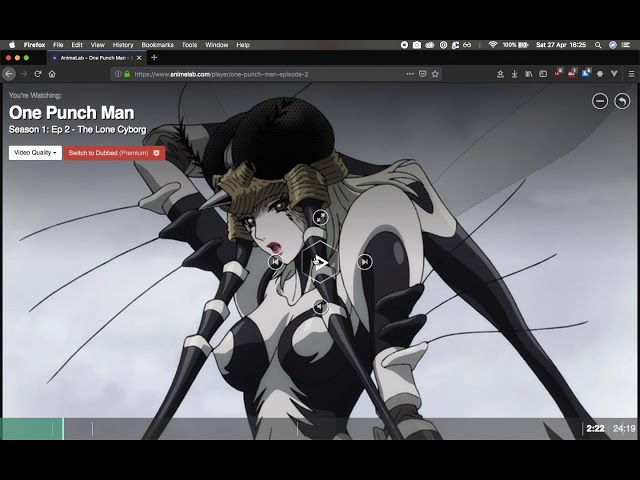Click the glasses menu bar icon

[x=467, y=45]
